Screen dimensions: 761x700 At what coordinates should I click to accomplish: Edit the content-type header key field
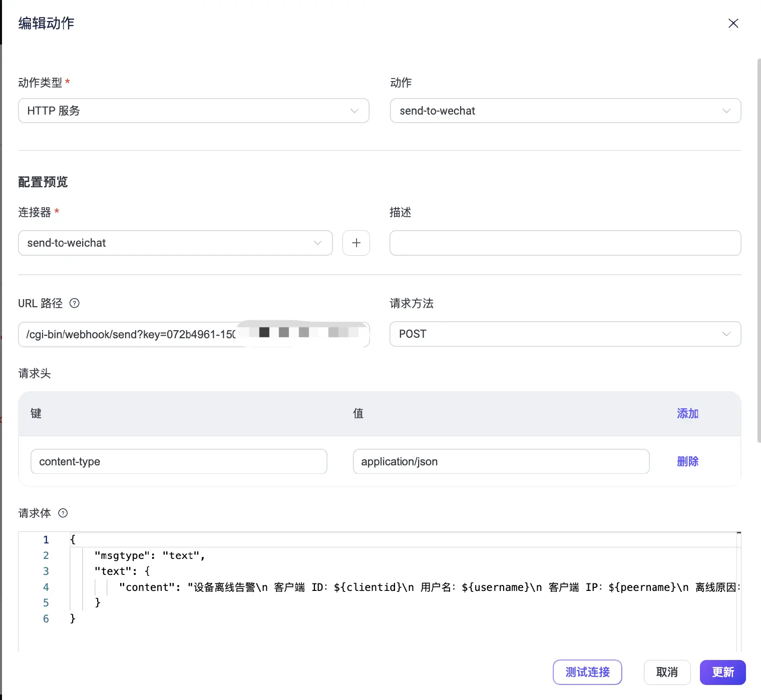click(x=178, y=461)
